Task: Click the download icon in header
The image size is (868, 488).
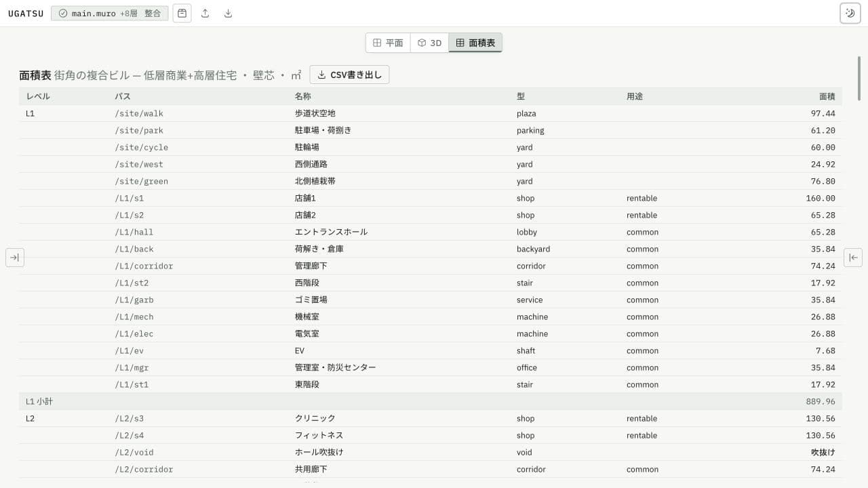Action: [x=228, y=13]
